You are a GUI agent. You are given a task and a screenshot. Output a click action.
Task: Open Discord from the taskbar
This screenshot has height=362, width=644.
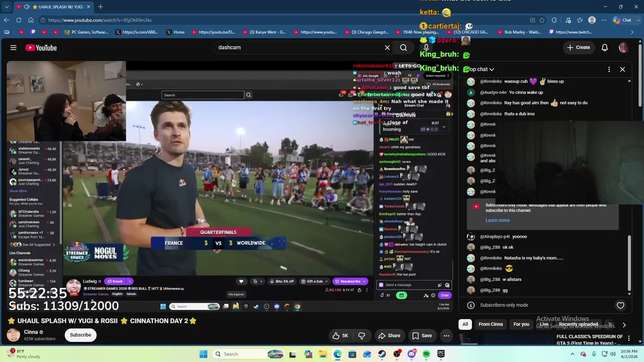pos(412,354)
